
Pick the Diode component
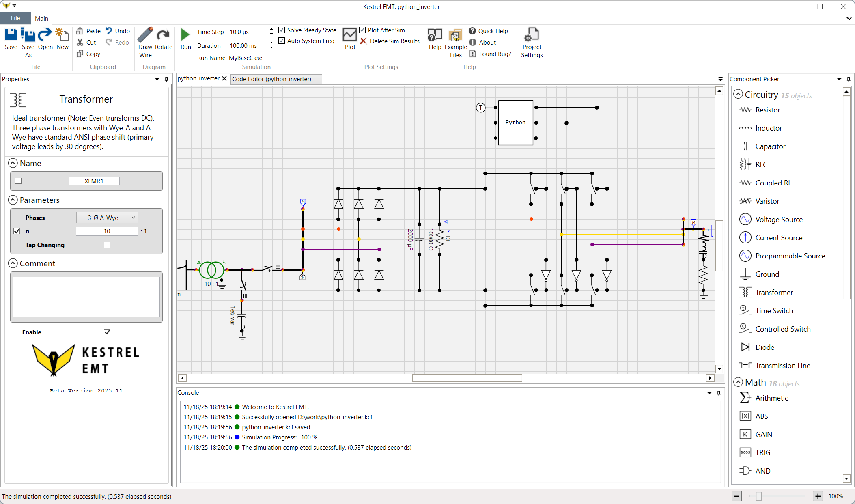click(756, 347)
